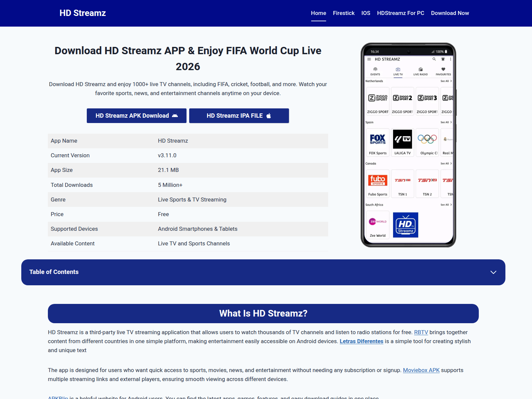Click the LIVE RADIO icon in mockup
532x399 pixels.
tap(421, 69)
